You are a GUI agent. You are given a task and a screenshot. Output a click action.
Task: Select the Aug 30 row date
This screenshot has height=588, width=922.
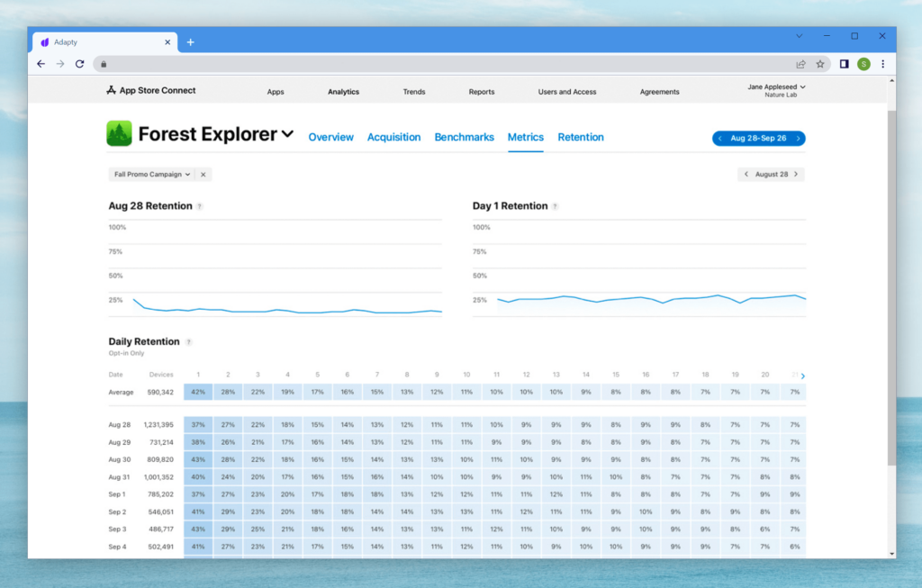click(x=120, y=460)
